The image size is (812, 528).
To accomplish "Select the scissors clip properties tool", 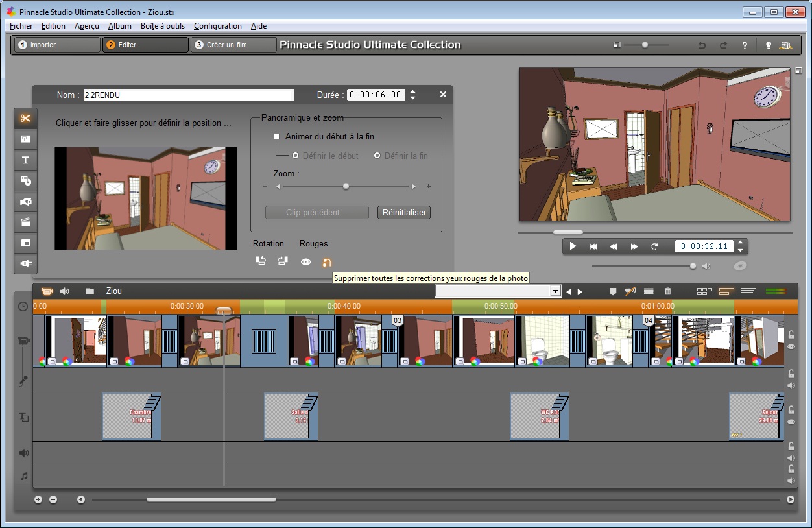I will click(x=25, y=118).
